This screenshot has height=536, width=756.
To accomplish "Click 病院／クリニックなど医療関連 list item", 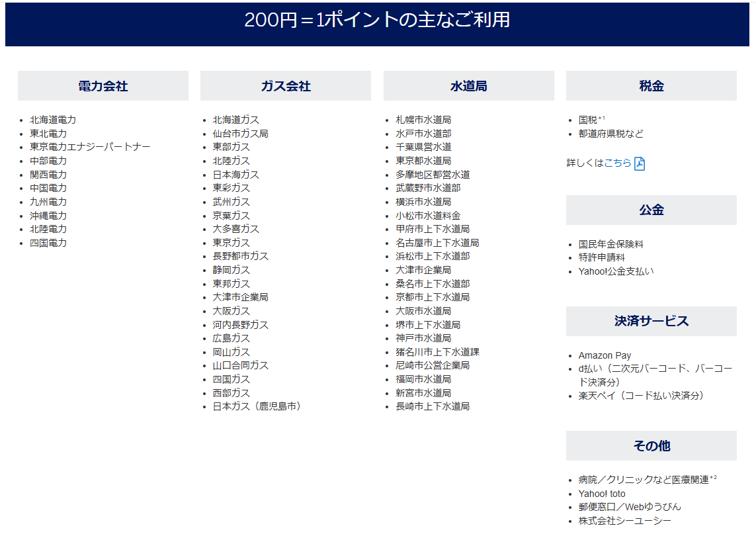I will pos(644,480).
